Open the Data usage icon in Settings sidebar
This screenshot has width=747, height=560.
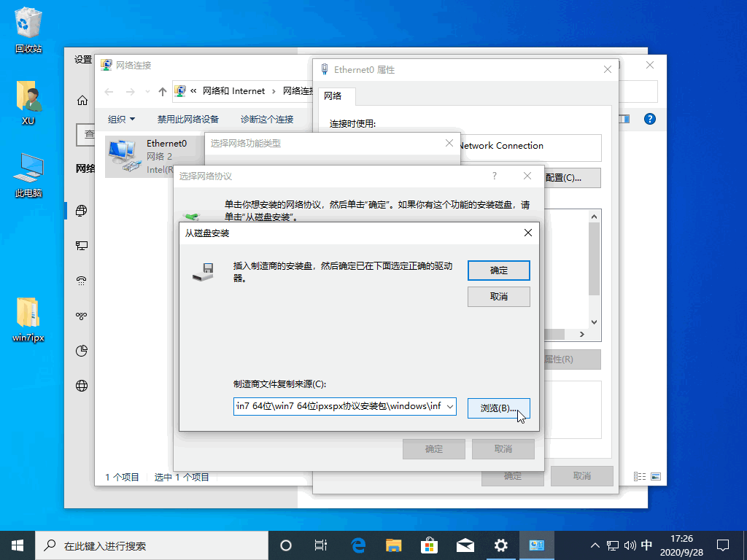pyautogui.click(x=82, y=351)
